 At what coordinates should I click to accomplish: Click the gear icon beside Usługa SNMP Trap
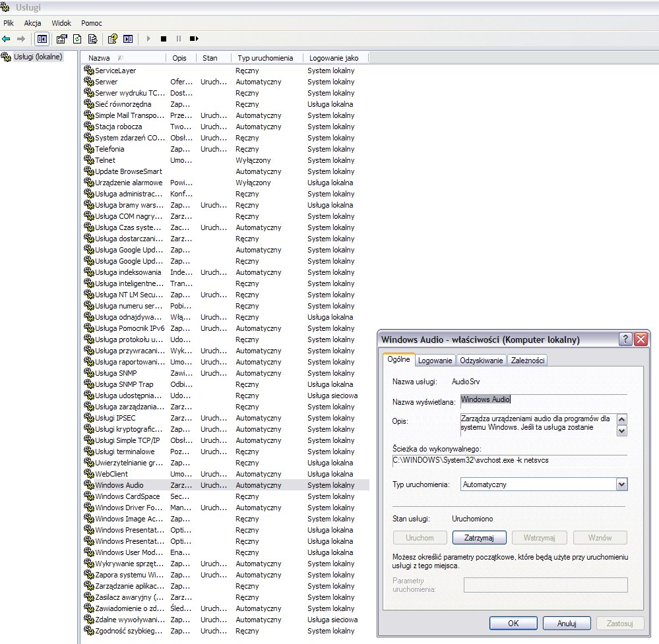coord(88,384)
